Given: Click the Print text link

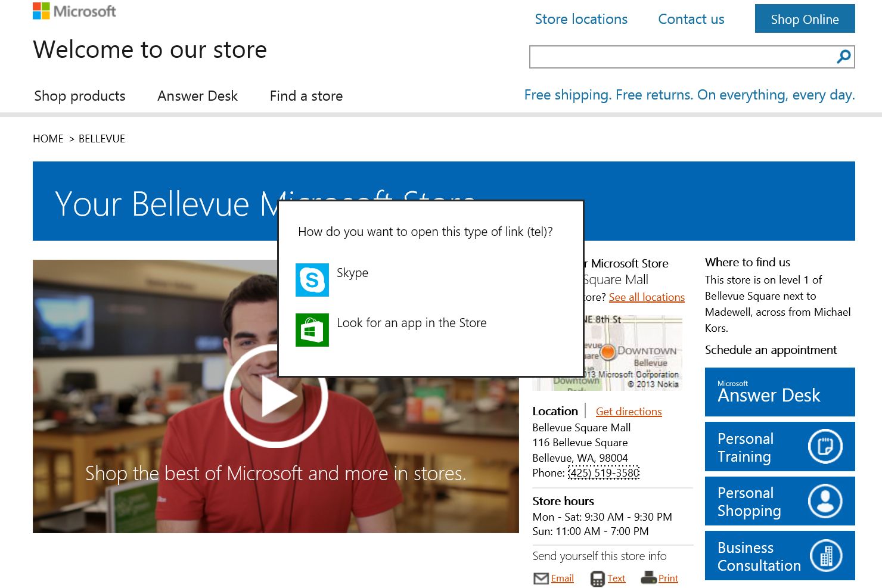Looking at the screenshot, I should [669, 578].
